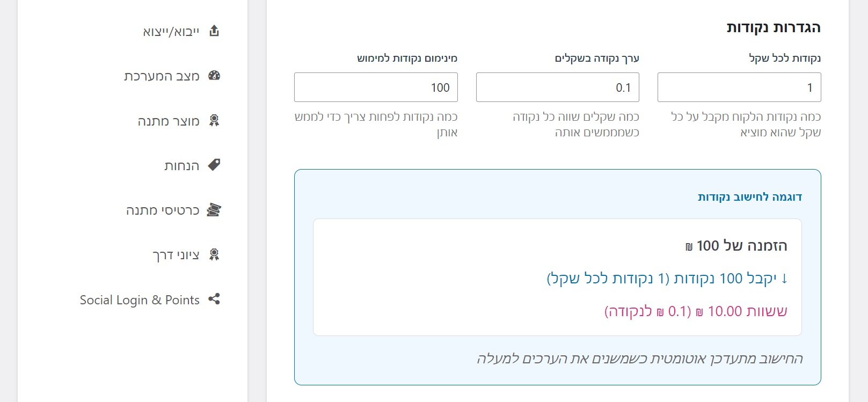Open the ייבוא/ייצוא menu item

171,32
